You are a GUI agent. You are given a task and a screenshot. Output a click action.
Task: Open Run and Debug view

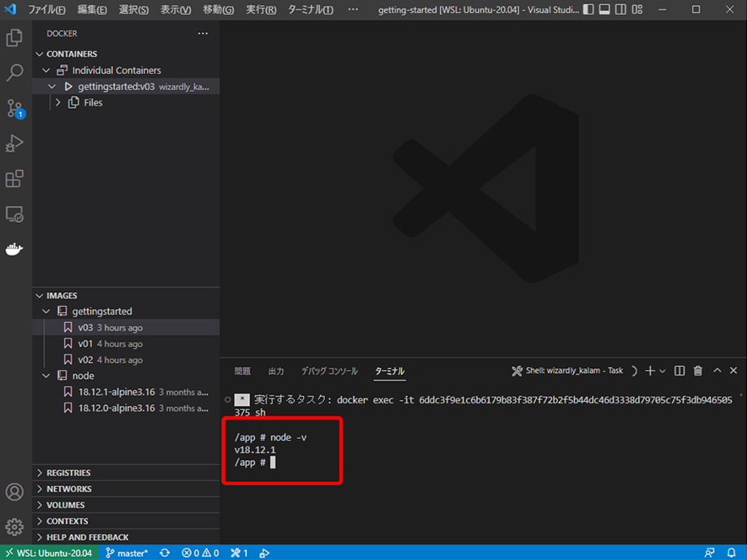click(15, 143)
